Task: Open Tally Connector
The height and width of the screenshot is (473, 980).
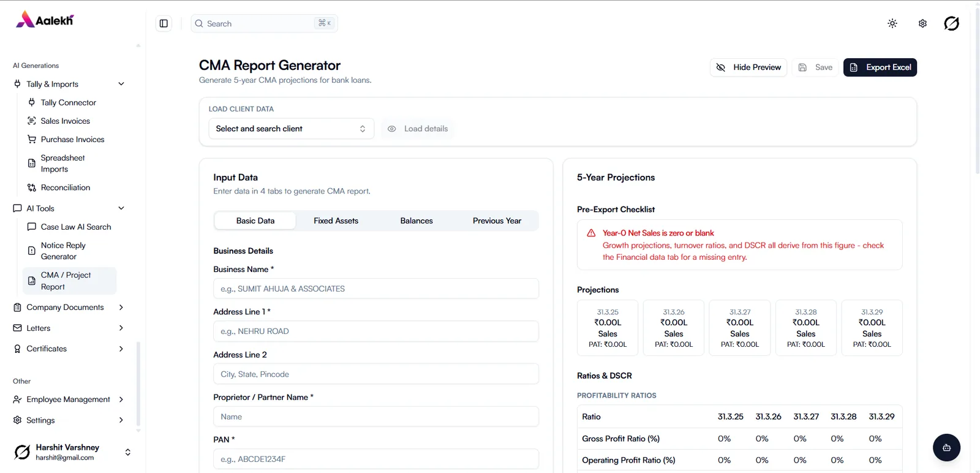Action: (x=69, y=102)
